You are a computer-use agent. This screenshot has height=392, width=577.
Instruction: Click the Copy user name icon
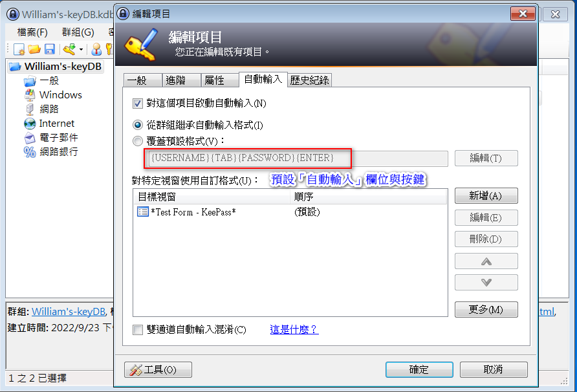point(96,49)
